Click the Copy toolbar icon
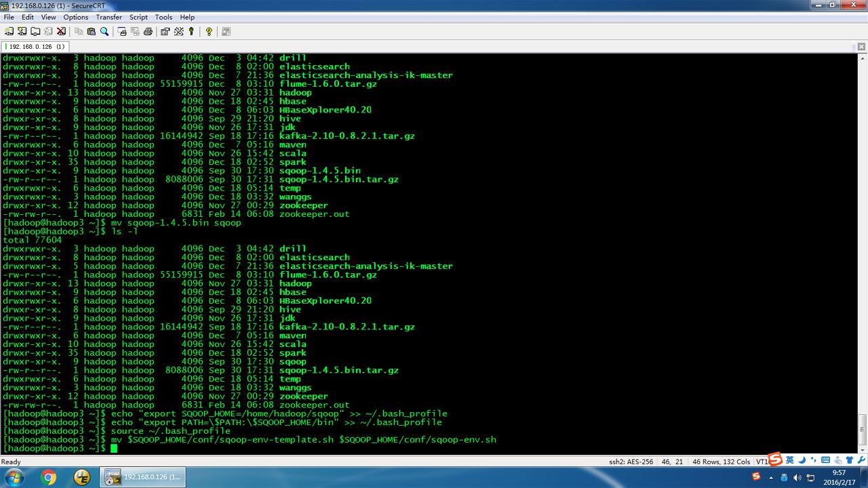The width and height of the screenshot is (868, 488). (79, 31)
